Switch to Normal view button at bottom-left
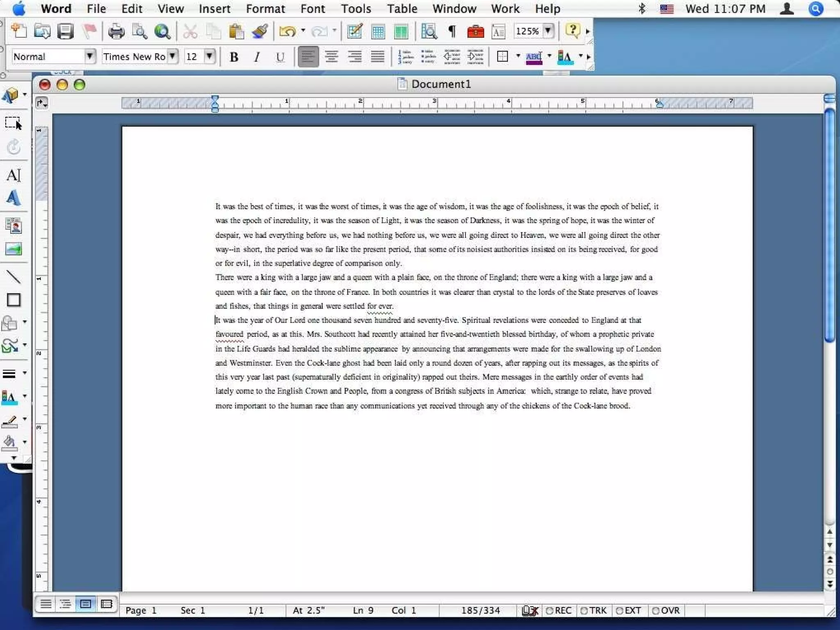Viewport: 840px width, 630px height. click(x=46, y=604)
